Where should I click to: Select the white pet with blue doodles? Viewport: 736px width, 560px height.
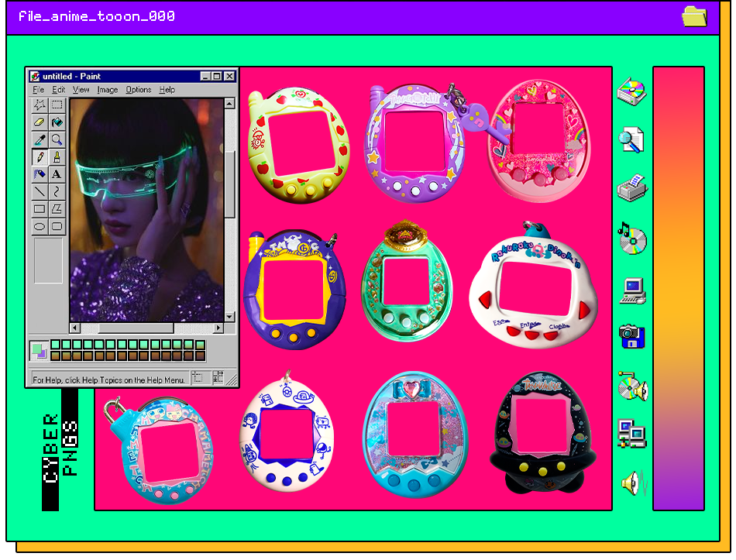pyautogui.click(x=287, y=431)
